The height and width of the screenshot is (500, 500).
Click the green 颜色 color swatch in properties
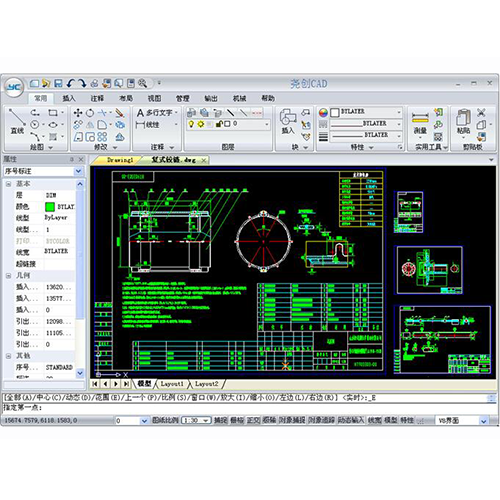pos(50,207)
